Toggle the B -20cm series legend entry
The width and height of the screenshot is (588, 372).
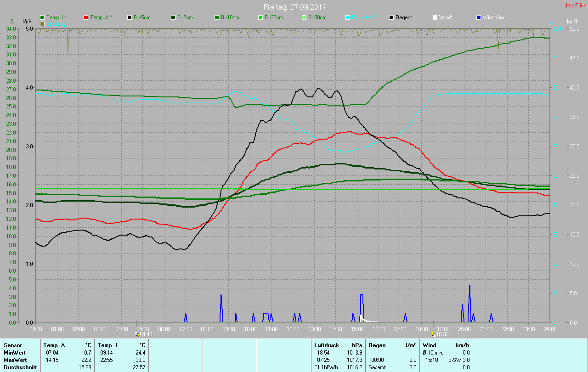click(x=273, y=17)
